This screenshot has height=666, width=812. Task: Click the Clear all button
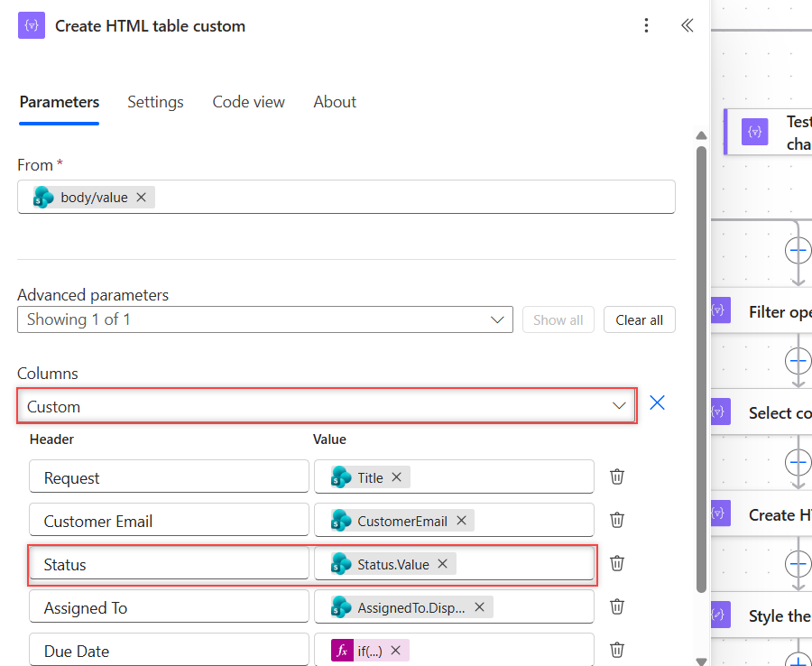(639, 320)
